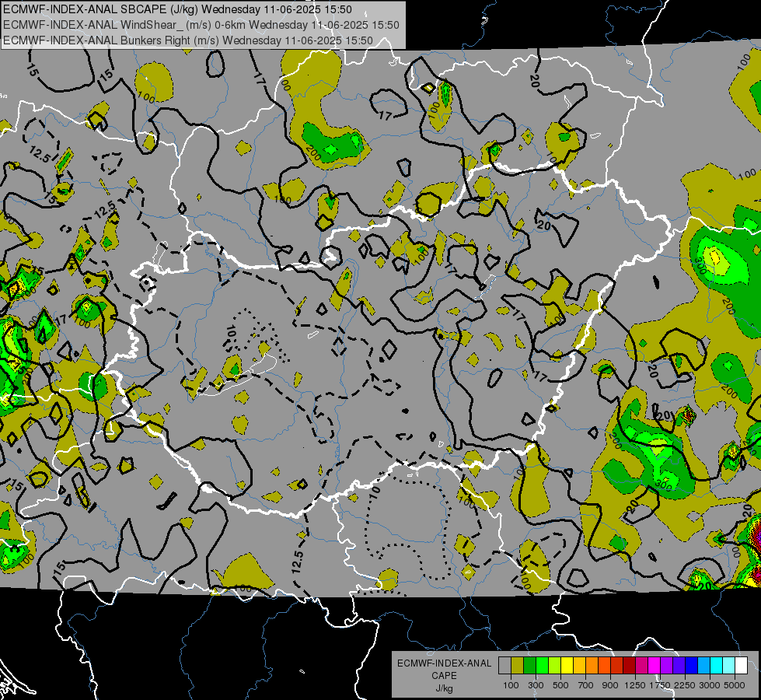
Task: Pick the white swatch at legend end
Action: [x=742, y=665]
